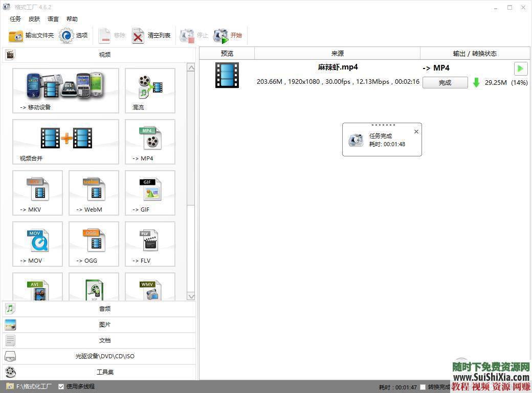Close the task complete notification popup
This screenshot has height=393, width=532.
pos(416,132)
